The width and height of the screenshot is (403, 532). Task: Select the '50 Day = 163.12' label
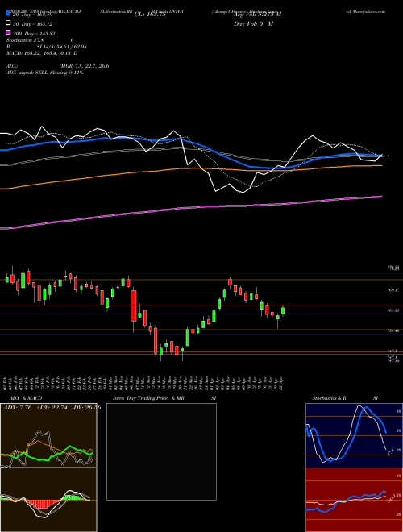[33, 24]
